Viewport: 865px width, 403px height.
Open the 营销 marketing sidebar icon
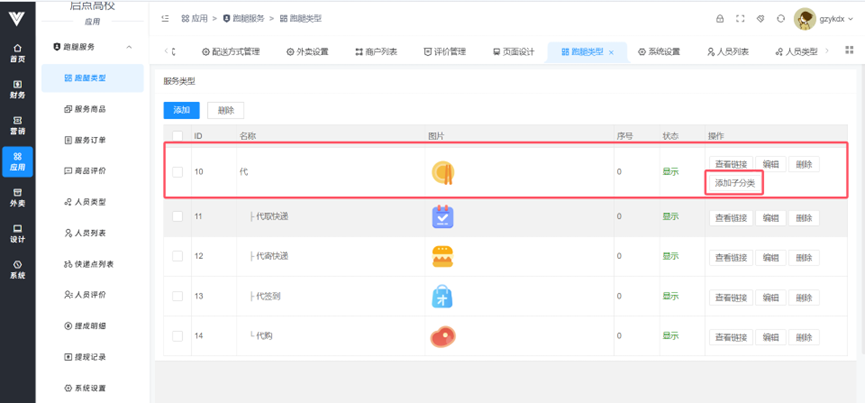pos(17,125)
